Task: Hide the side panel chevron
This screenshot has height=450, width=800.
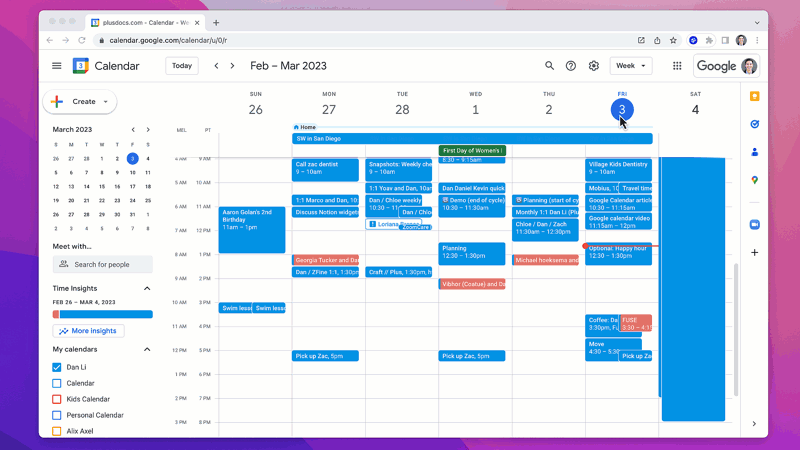Action: pyautogui.click(x=754, y=424)
